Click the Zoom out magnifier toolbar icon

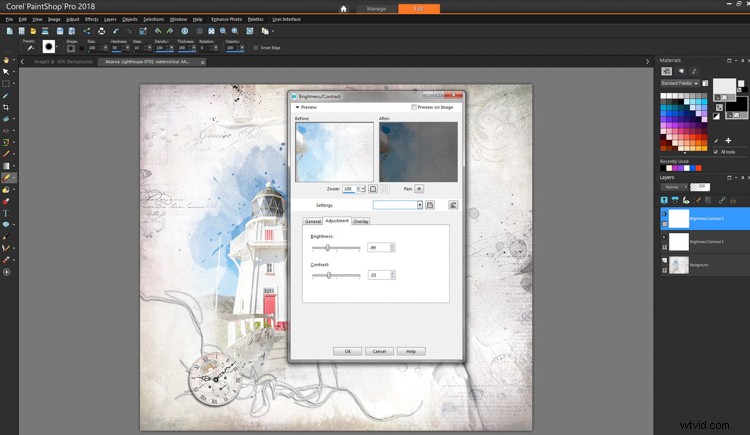click(x=223, y=31)
